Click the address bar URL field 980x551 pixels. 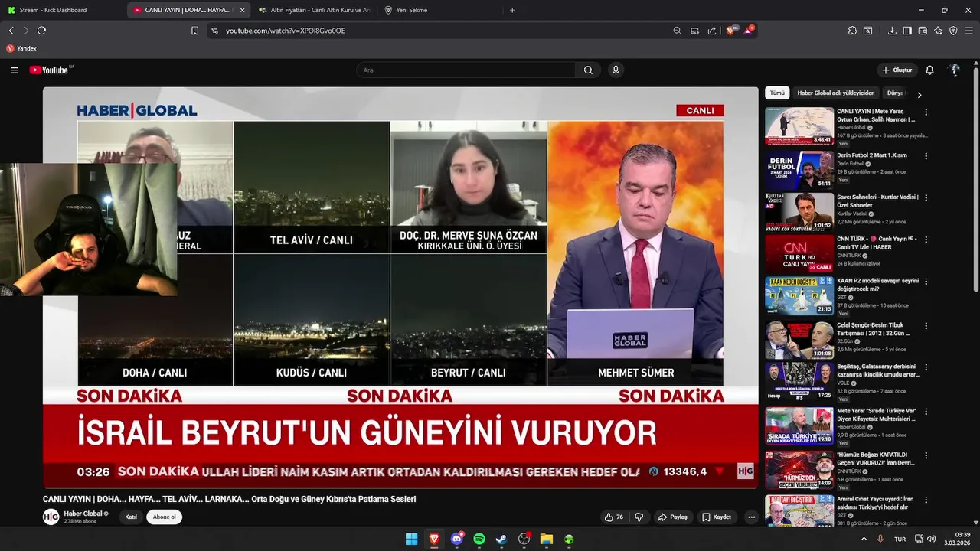pos(444,31)
